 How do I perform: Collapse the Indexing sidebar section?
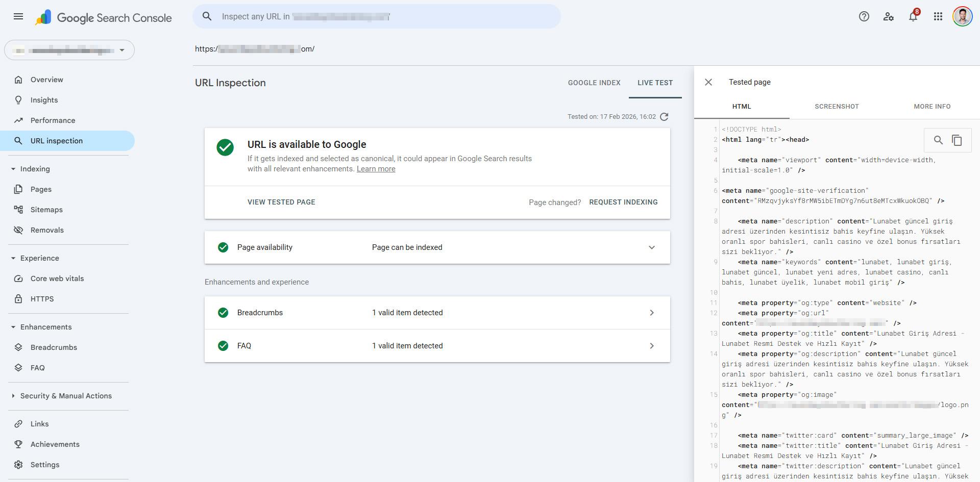pyautogui.click(x=13, y=169)
